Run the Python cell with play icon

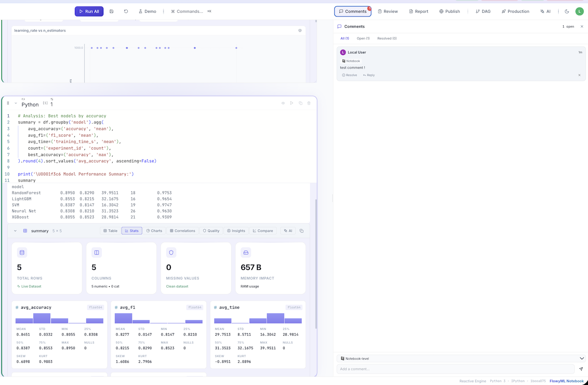click(x=292, y=103)
